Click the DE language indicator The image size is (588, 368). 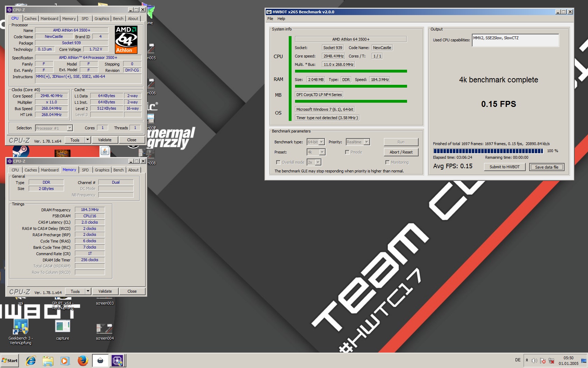pyautogui.click(x=518, y=360)
